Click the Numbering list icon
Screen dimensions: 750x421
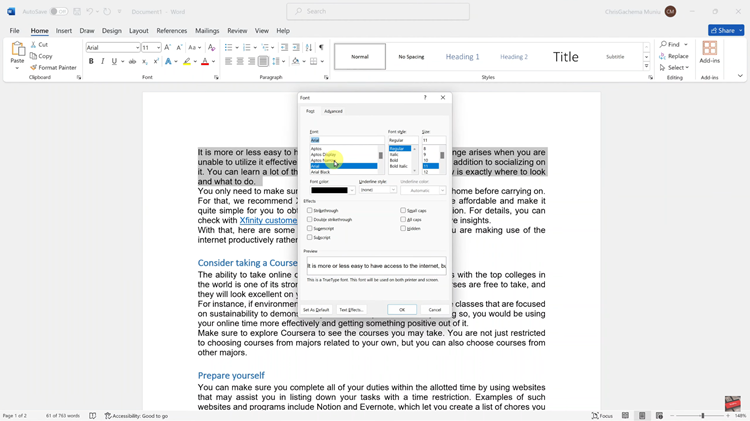click(x=247, y=47)
